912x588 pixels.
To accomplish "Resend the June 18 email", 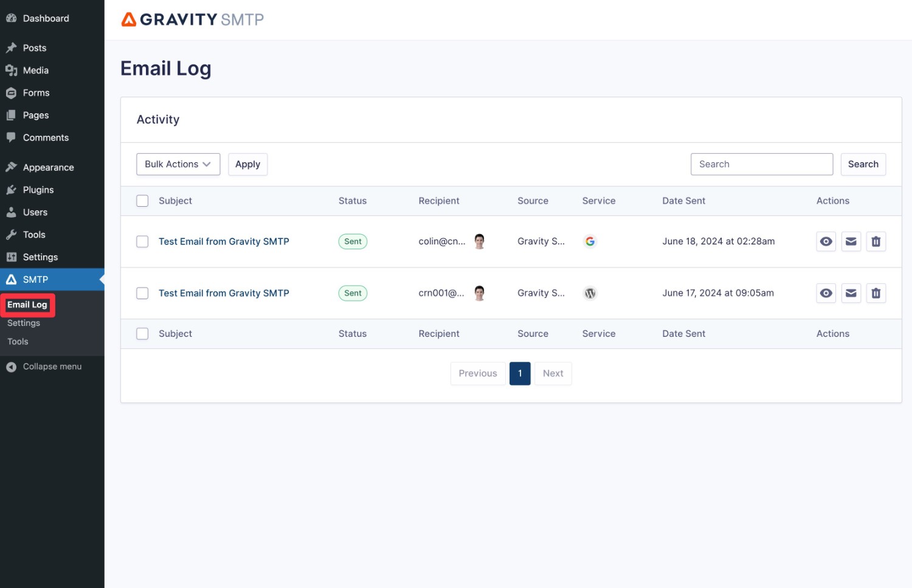I will tap(851, 241).
